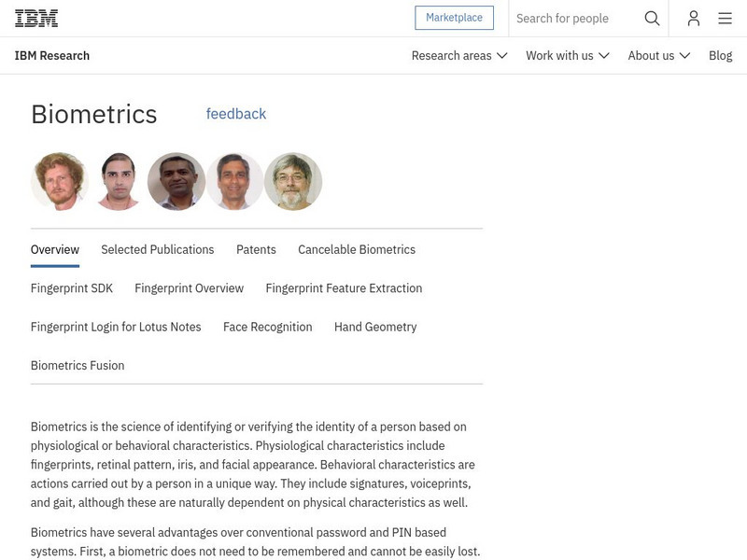Open the Fingerprint SDK tab
Screen dimensions: 747x560
coord(72,288)
